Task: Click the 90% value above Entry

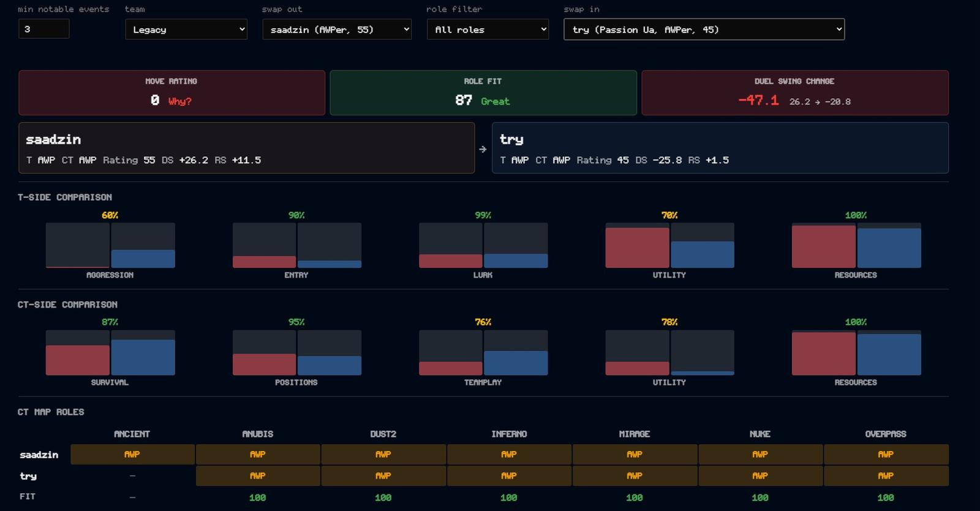Action: point(296,215)
